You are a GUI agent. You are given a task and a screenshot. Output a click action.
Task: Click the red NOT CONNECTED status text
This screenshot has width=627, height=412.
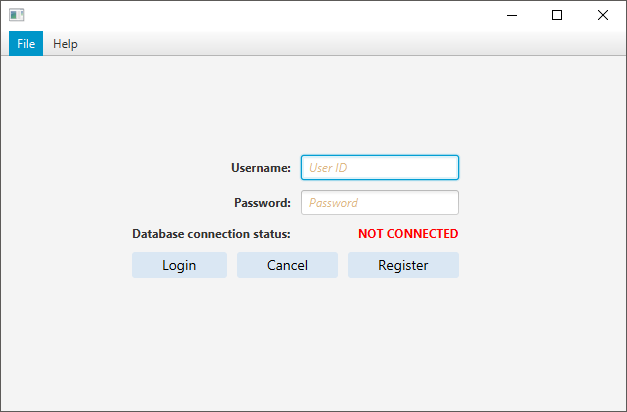(x=408, y=234)
